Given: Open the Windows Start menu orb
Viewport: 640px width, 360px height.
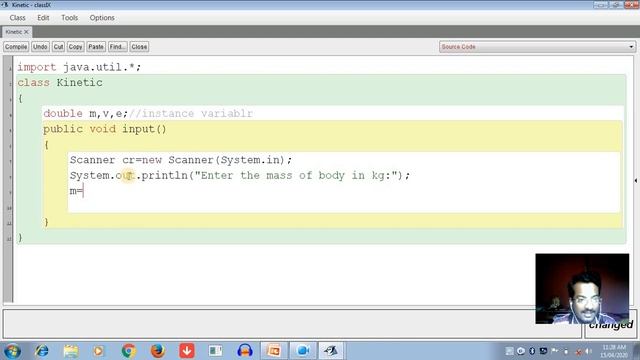Looking at the screenshot, I should click(12, 351).
